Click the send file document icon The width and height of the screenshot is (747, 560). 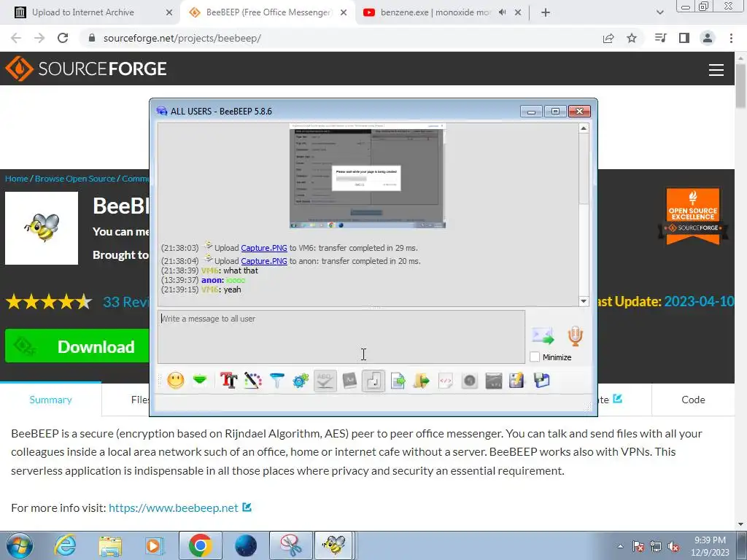[x=398, y=381]
